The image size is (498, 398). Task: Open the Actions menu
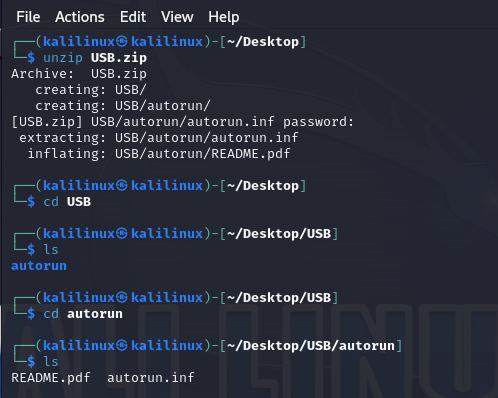(80, 17)
